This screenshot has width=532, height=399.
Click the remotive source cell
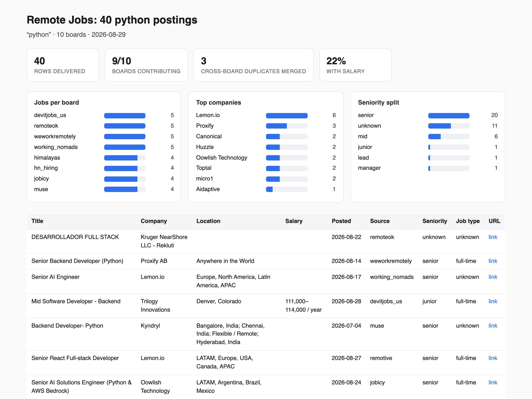[x=381, y=358]
